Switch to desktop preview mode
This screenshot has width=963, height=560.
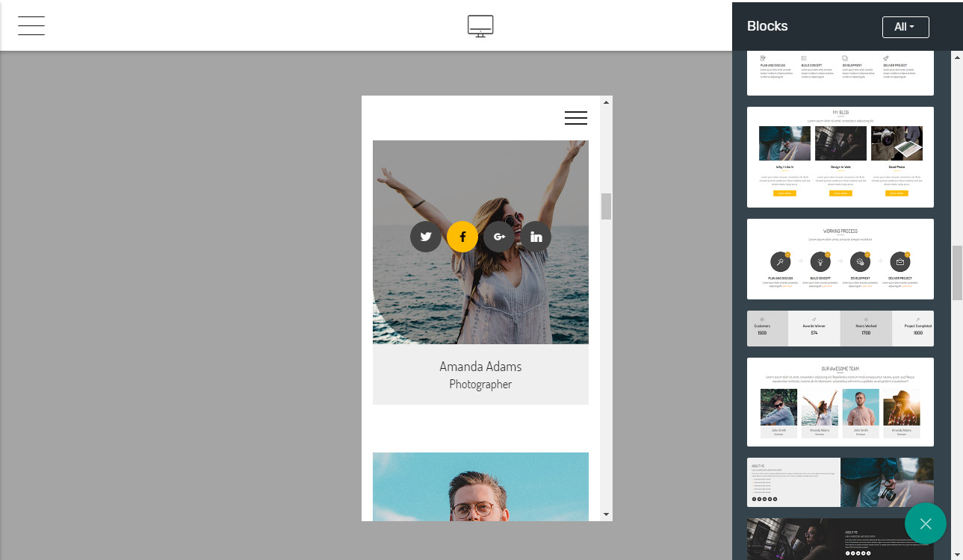click(480, 26)
